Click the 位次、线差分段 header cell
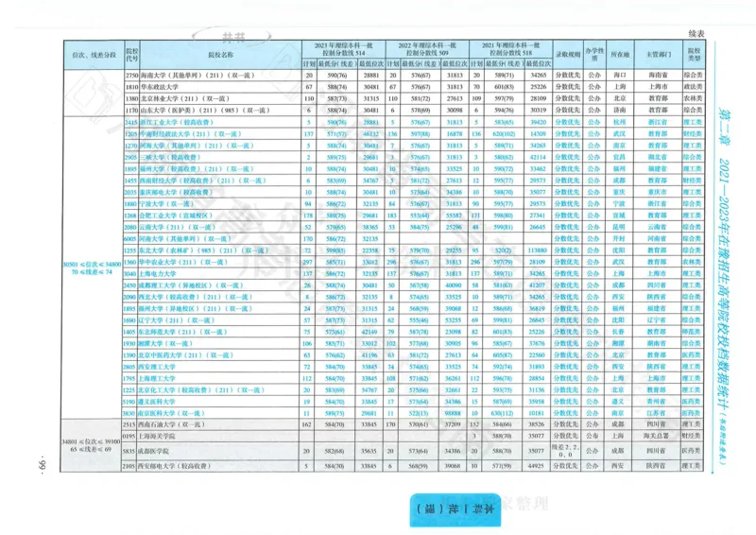Screen dimensions: 756x535 point(94,55)
